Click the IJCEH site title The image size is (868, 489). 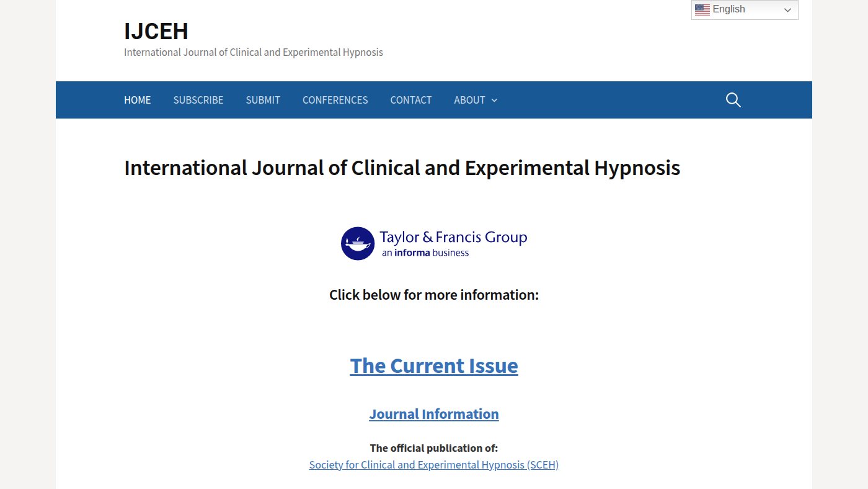click(x=156, y=31)
